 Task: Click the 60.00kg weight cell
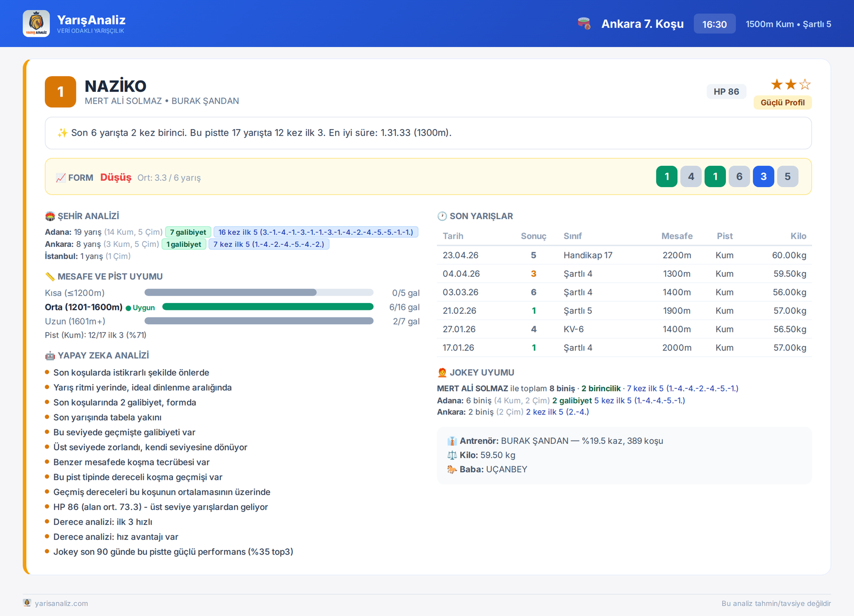coord(789,255)
